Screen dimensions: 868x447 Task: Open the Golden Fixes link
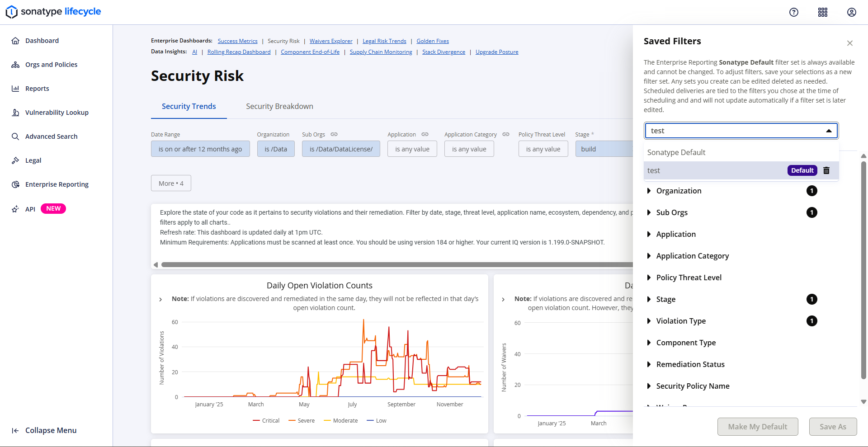point(433,41)
